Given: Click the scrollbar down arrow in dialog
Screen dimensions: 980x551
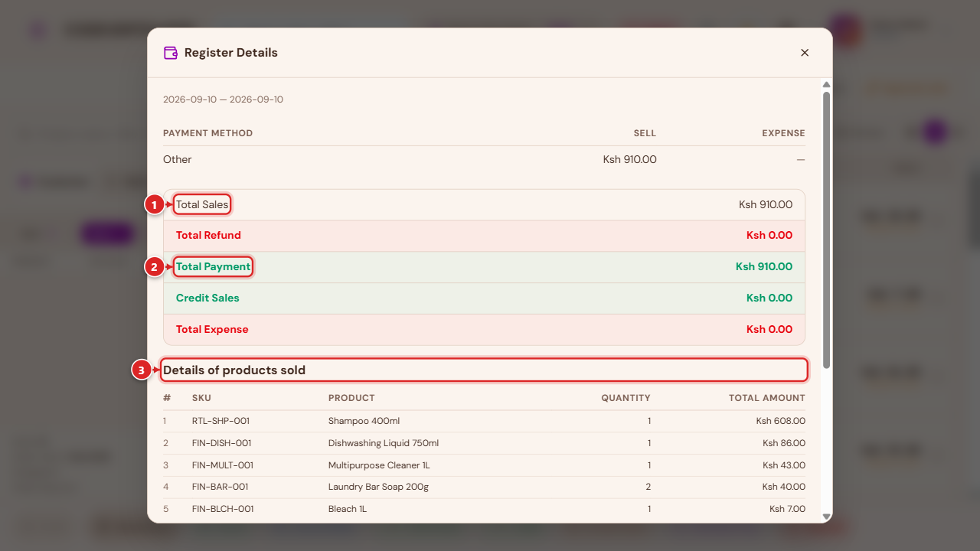Looking at the screenshot, I should tap(826, 517).
